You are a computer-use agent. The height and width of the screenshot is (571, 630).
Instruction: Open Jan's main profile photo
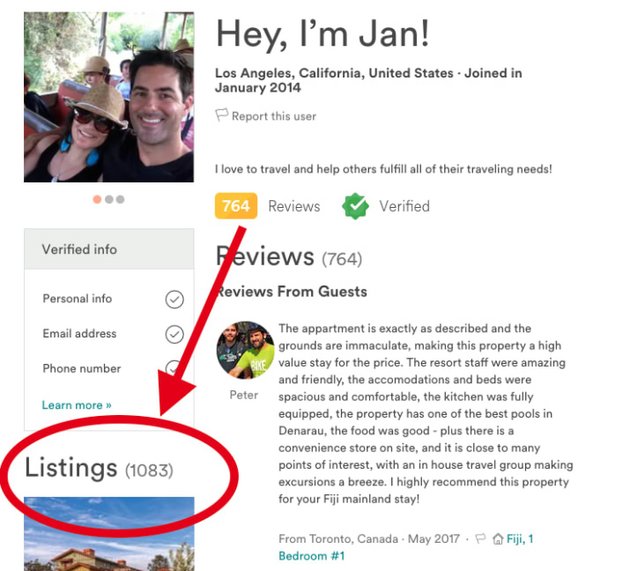click(108, 97)
